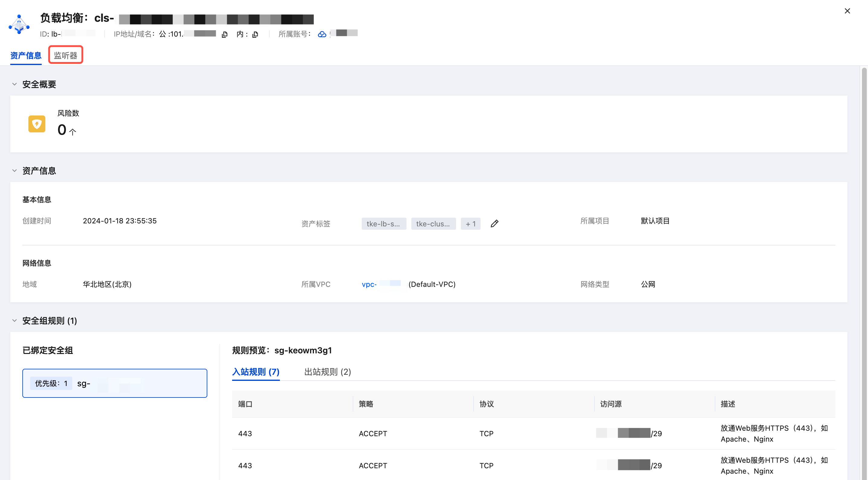This screenshot has height=480, width=868.
Task: Copy the public IP address
Action: pos(225,34)
